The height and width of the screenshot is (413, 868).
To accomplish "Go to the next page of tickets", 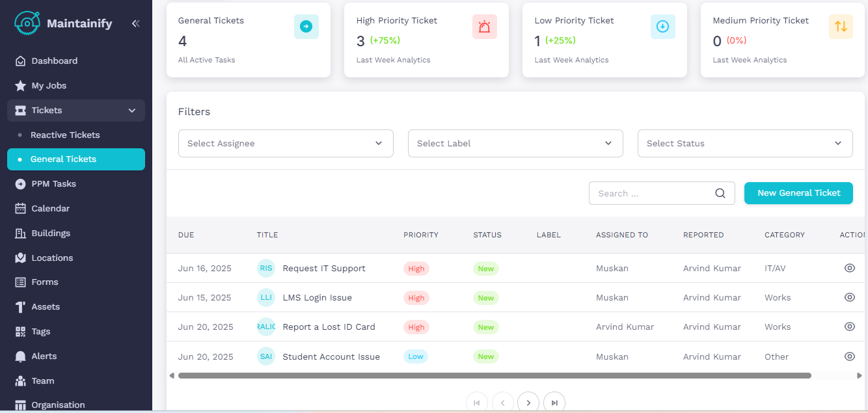I will coord(528,403).
